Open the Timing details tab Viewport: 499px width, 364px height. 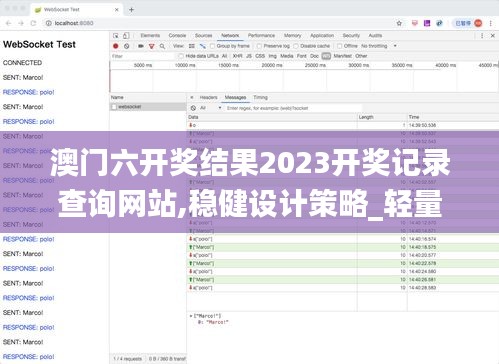click(x=260, y=97)
